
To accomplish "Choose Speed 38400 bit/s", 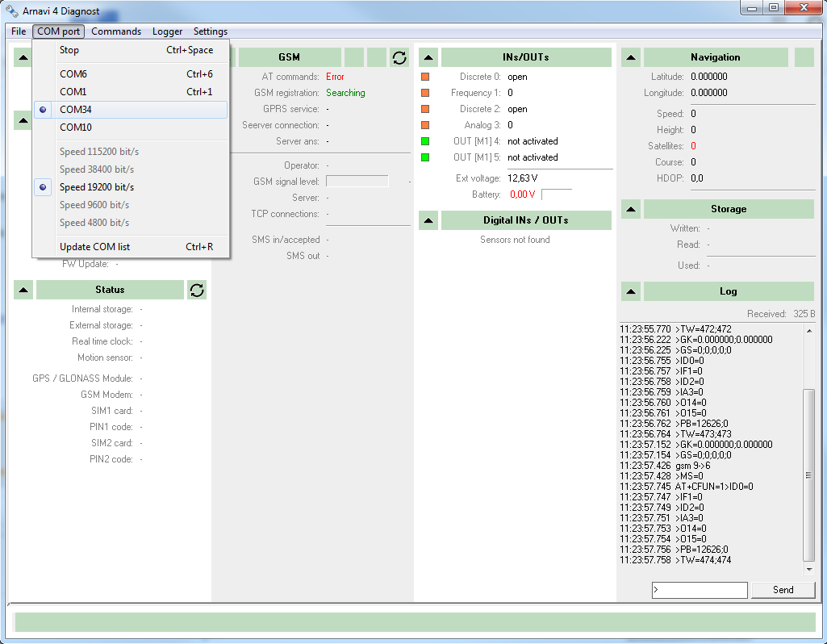I will coord(131,169).
